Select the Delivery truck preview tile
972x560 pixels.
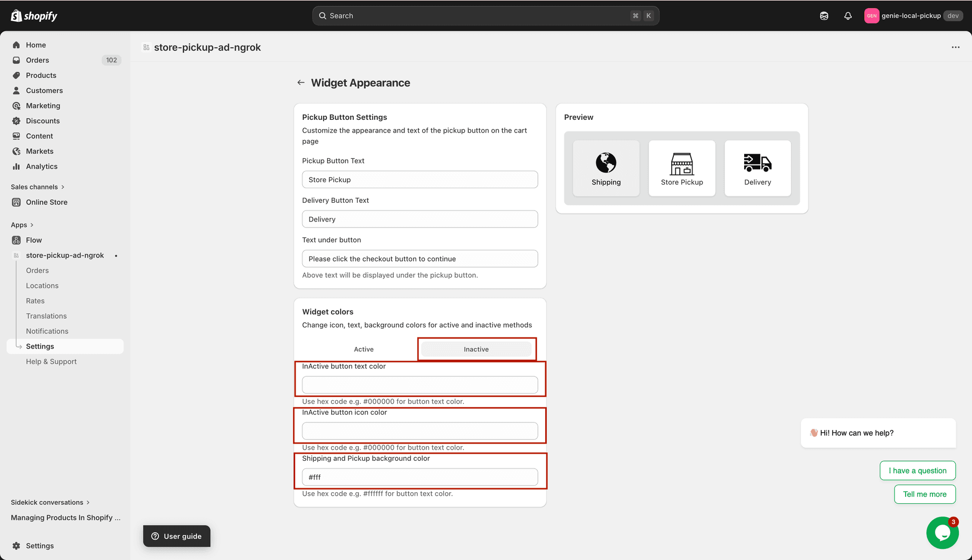[x=757, y=168]
